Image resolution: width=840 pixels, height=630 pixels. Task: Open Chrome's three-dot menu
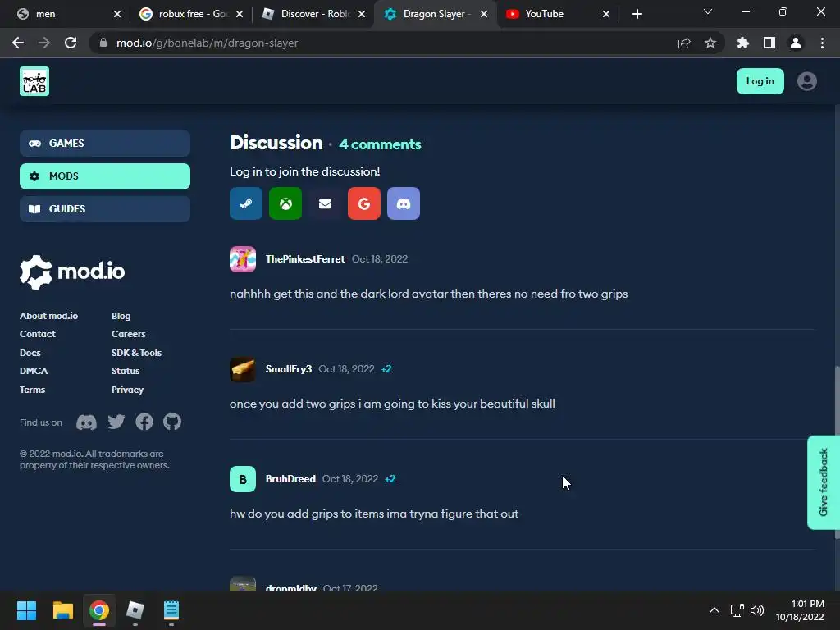click(x=822, y=43)
